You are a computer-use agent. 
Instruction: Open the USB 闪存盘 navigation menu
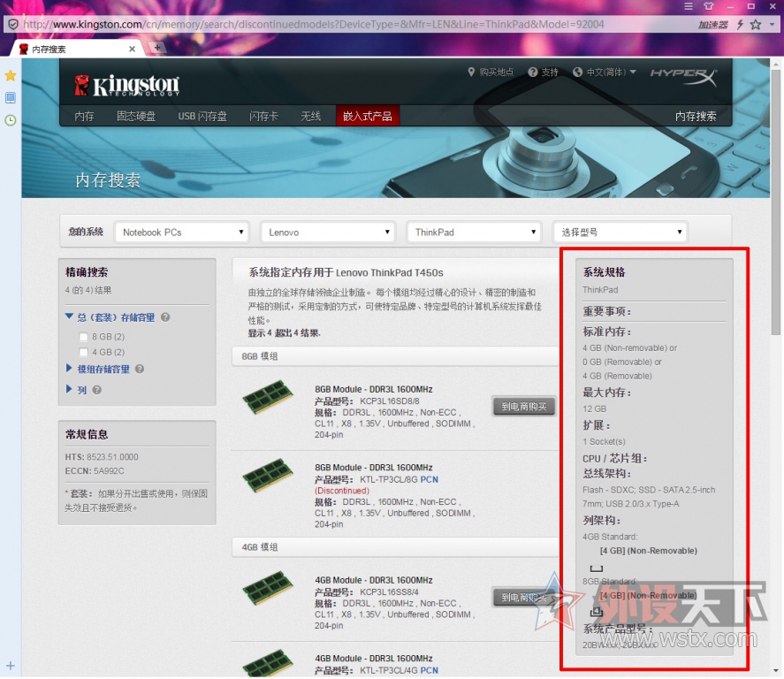point(202,116)
